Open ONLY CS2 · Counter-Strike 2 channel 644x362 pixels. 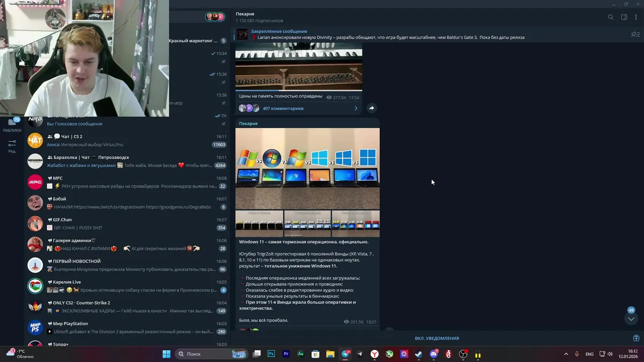[127, 307]
